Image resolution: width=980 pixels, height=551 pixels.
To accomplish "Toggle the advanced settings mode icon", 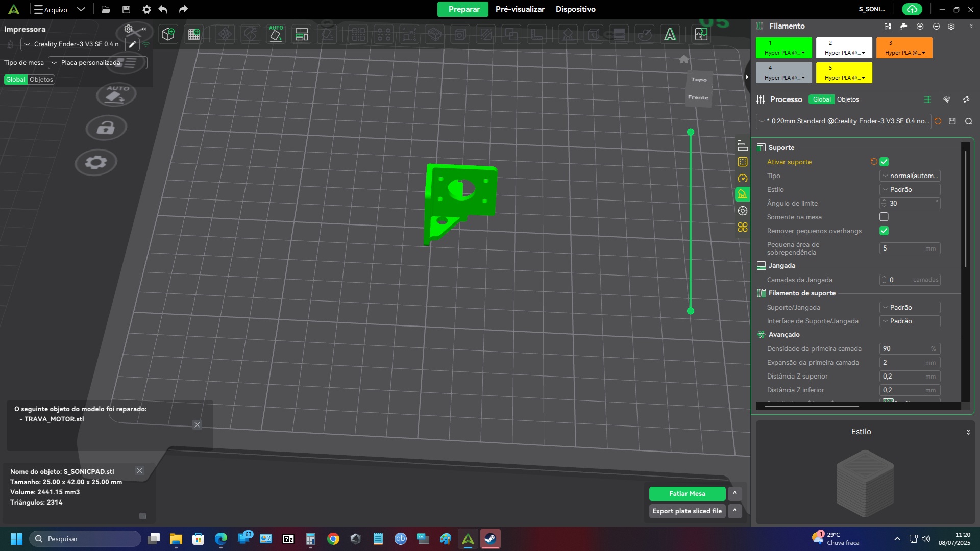I will point(927,99).
